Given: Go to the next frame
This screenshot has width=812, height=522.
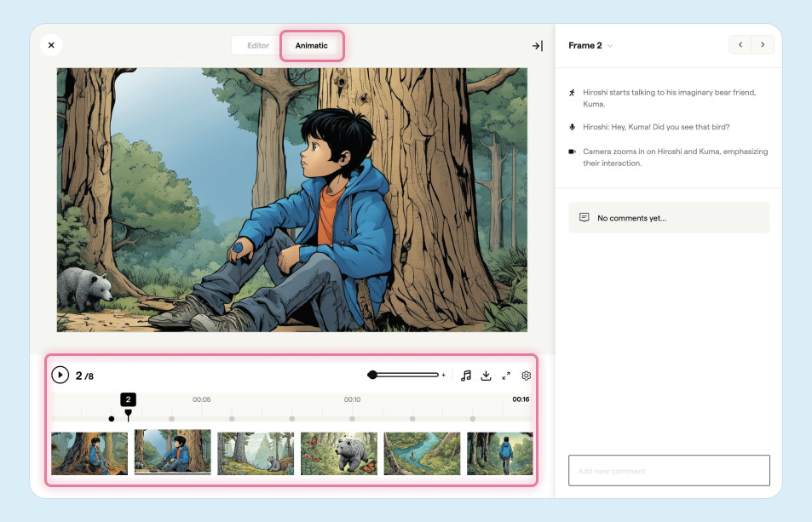Looking at the screenshot, I should click(x=762, y=45).
